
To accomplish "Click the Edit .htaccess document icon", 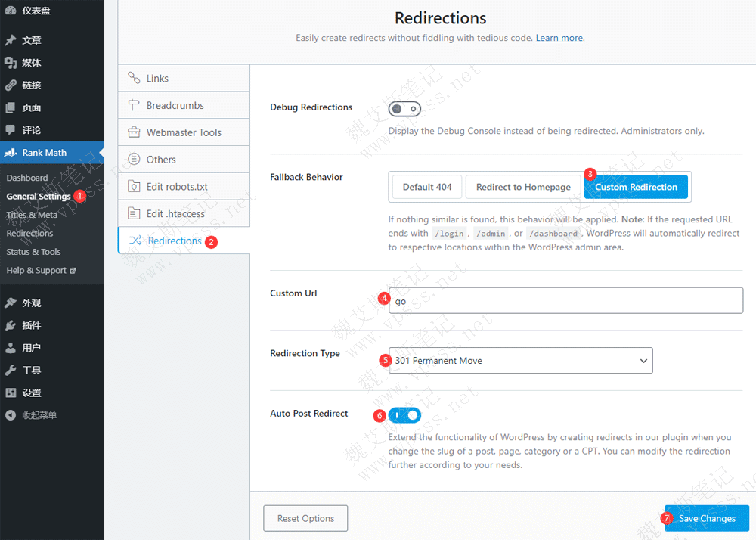I will [134, 213].
